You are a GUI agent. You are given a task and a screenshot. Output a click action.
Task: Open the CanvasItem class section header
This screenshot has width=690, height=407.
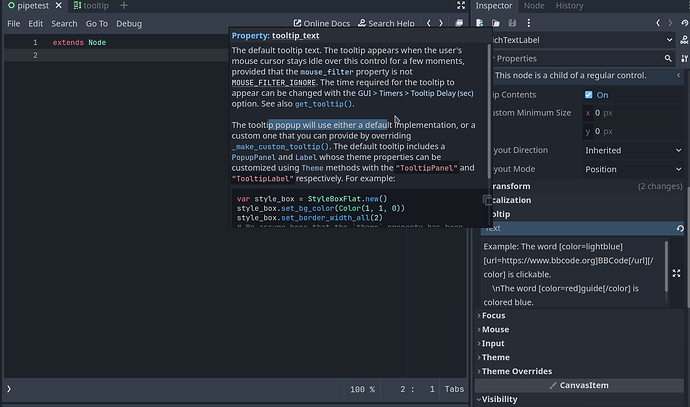coord(579,385)
